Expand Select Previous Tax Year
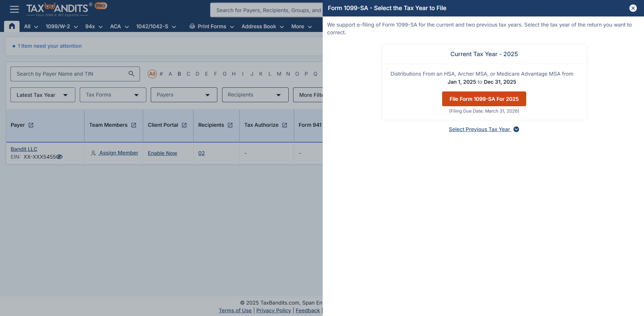Screen dimensions: 644x316 (484, 129)
